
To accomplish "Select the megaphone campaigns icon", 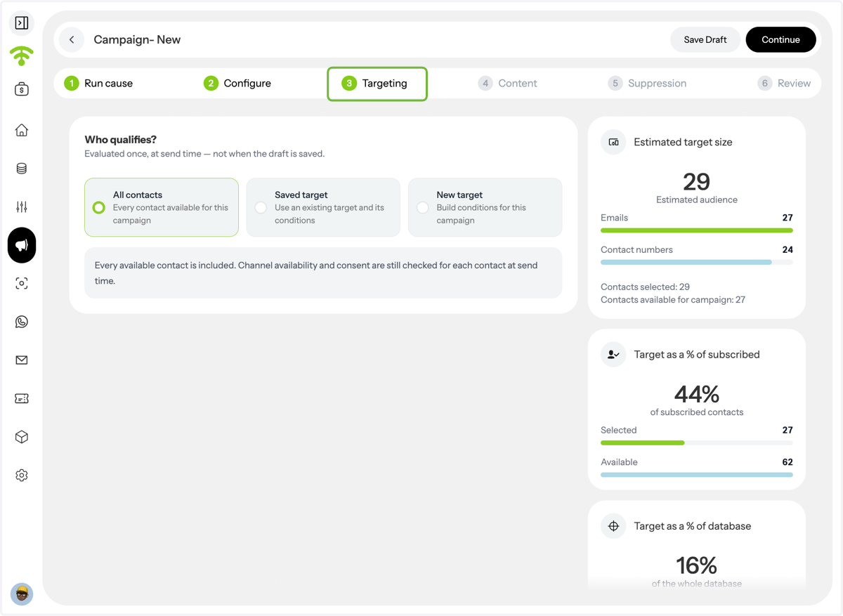I will click(x=22, y=245).
